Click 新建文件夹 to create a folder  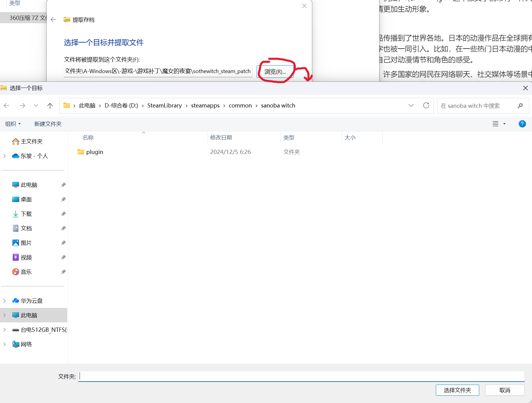(48, 124)
